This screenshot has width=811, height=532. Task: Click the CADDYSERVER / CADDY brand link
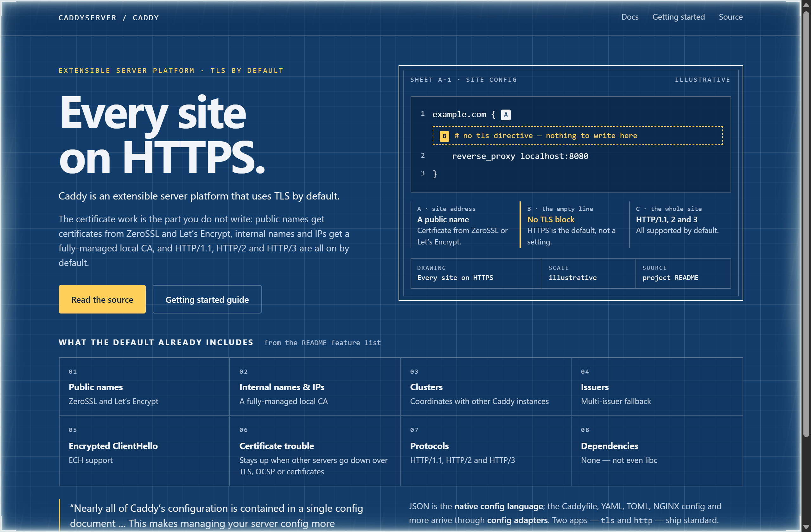click(x=109, y=18)
